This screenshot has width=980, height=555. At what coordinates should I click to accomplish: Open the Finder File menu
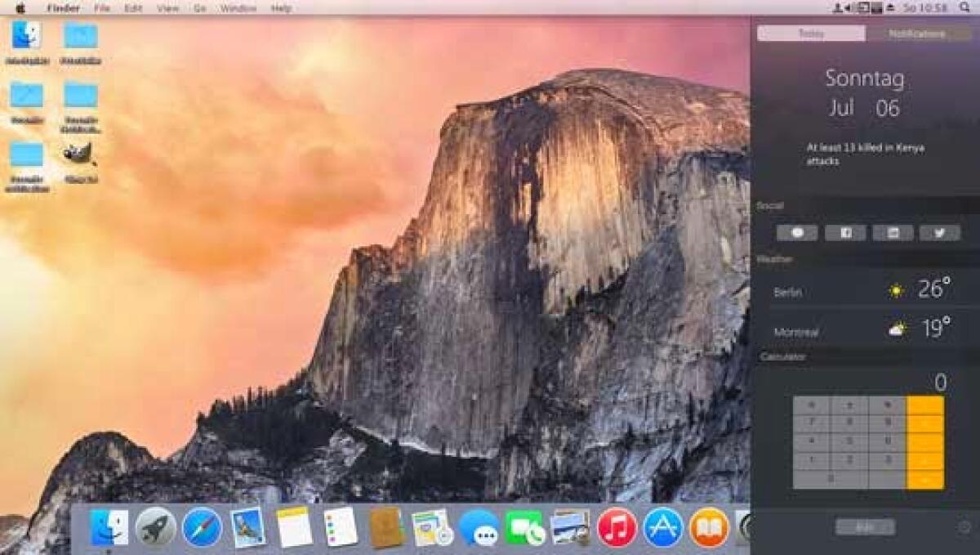coord(104,7)
